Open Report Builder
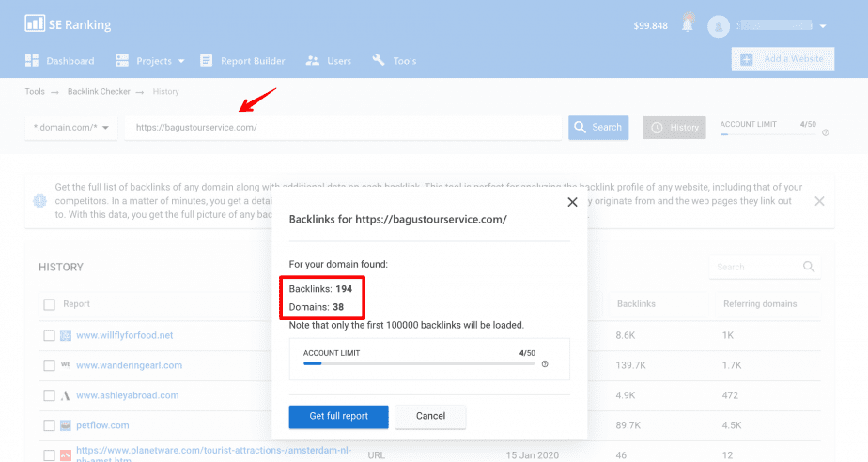This screenshot has width=868, height=462. (x=242, y=61)
